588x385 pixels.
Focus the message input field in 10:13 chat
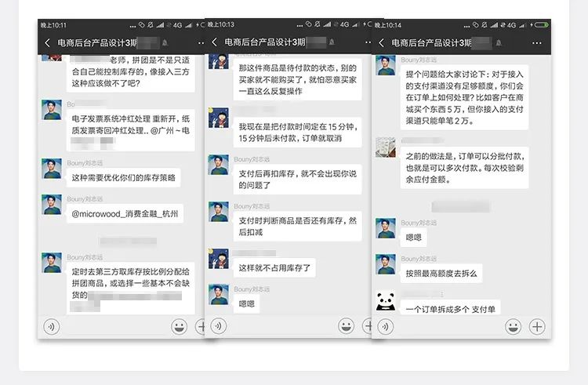282,326
